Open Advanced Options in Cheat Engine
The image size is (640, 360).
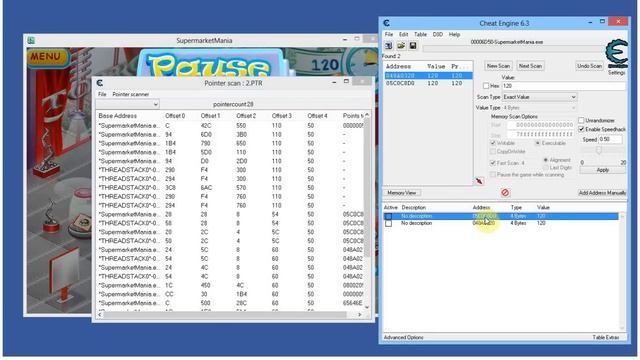click(x=403, y=338)
